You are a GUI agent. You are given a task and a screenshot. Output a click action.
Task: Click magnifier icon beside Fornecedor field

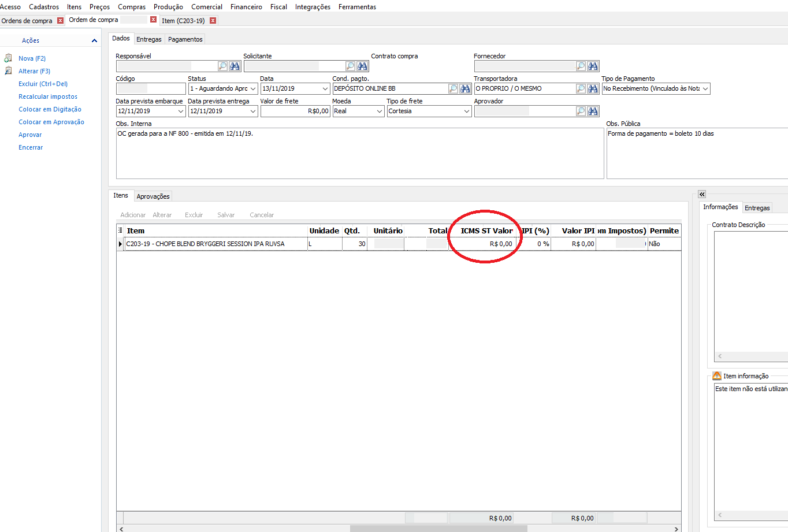pos(581,66)
